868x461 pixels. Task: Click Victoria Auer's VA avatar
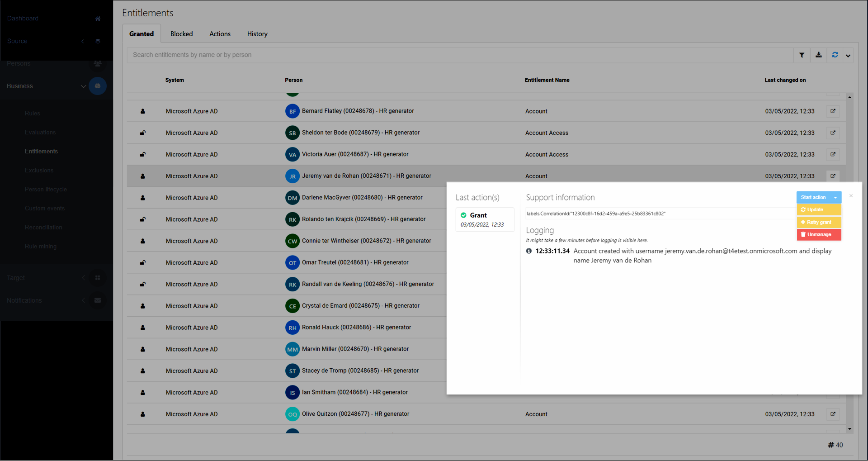pyautogui.click(x=292, y=155)
